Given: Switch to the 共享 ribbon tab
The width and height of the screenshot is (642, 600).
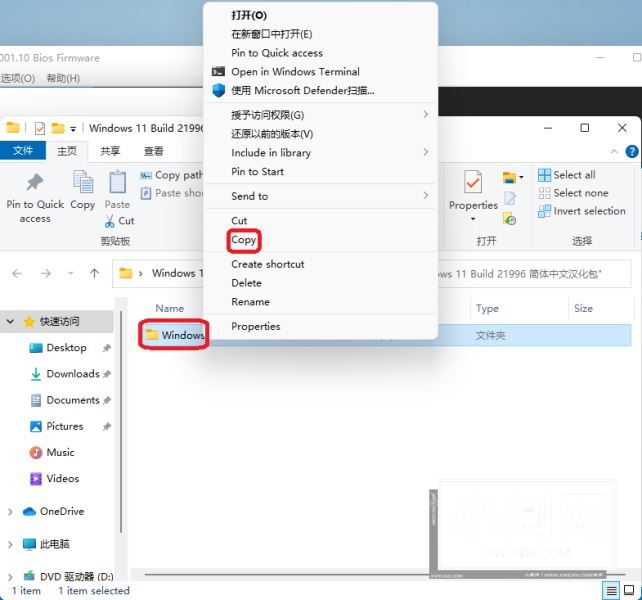Looking at the screenshot, I should tap(110, 151).
